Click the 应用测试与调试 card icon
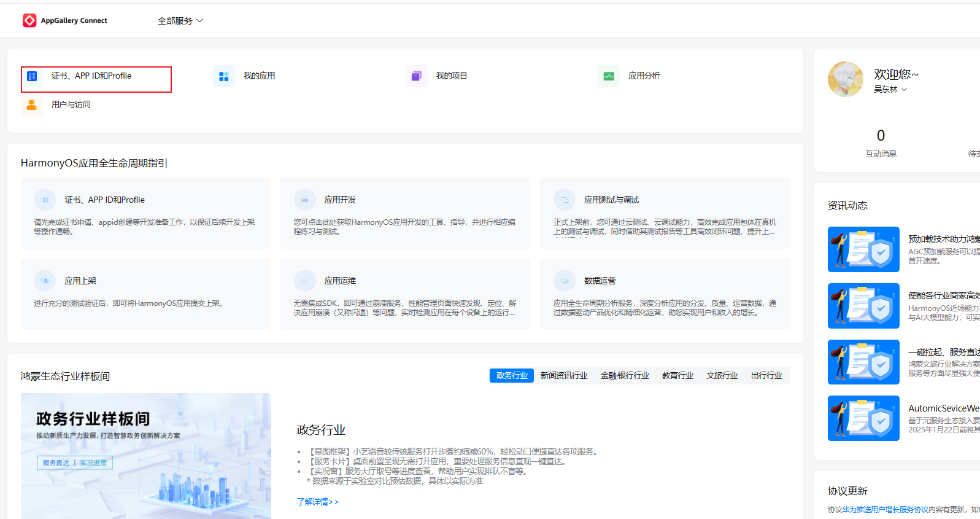 565,200
